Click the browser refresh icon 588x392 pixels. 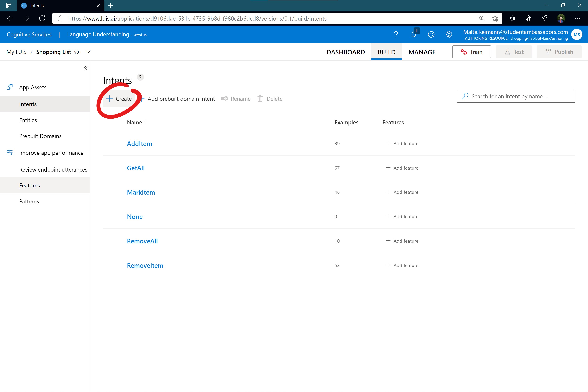pos(42,19)
